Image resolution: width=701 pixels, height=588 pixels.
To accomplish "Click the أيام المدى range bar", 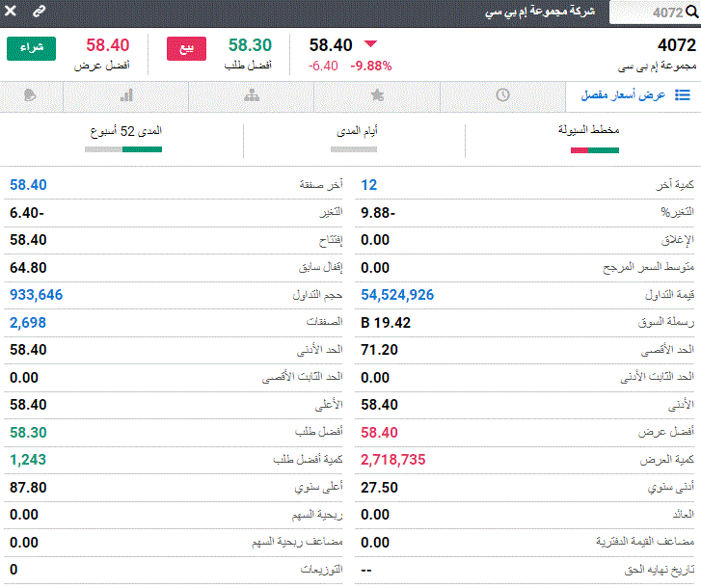I will pyautogui.click(x=354, y=149).
